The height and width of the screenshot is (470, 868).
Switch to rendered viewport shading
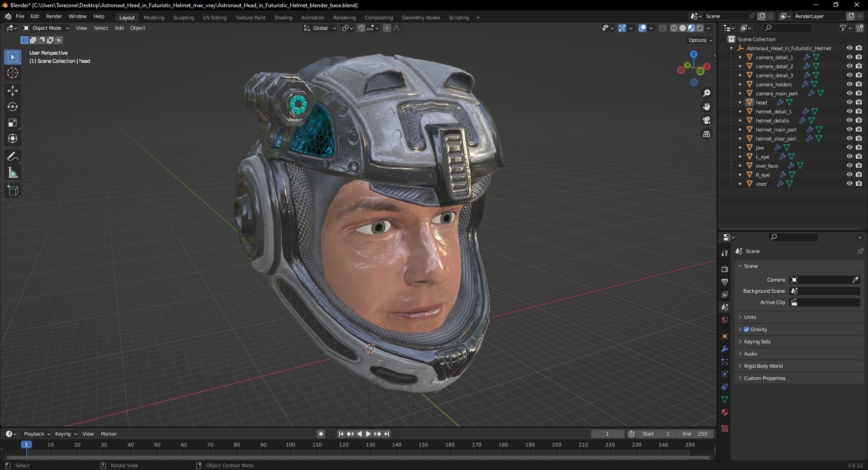pos(700,28)
